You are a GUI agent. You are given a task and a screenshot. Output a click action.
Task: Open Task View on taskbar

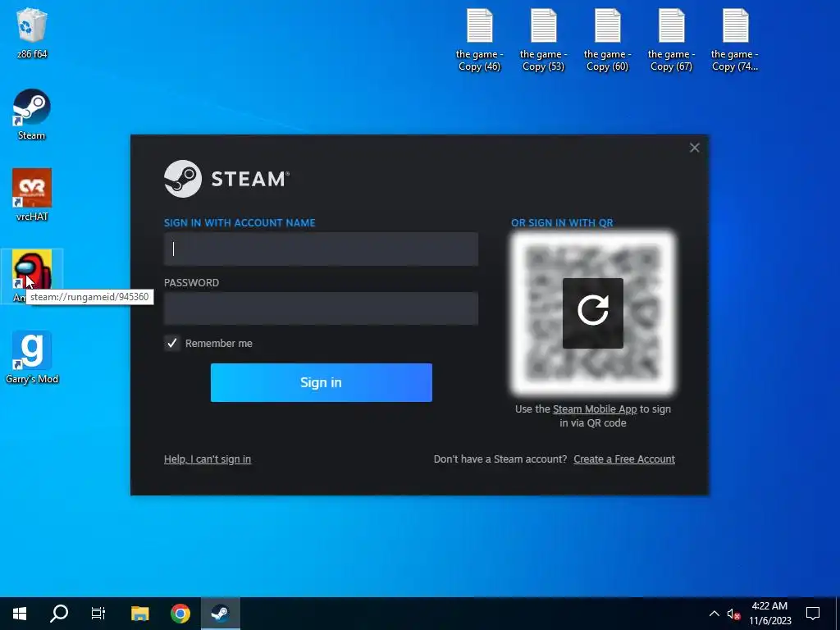coord(98,614)
